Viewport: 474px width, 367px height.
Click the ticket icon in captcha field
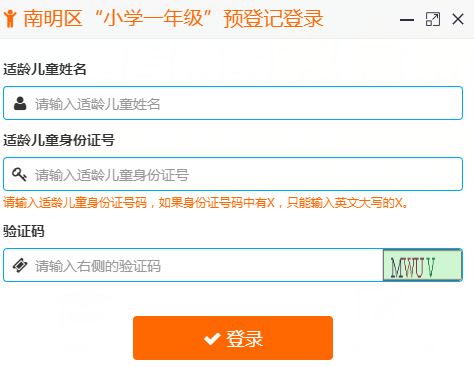20,265
